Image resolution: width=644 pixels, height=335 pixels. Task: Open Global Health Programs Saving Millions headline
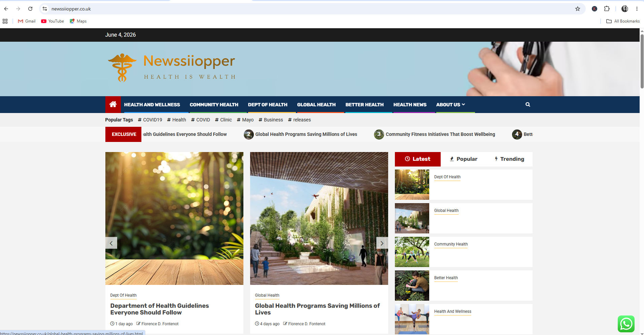[x=317, y=309]
